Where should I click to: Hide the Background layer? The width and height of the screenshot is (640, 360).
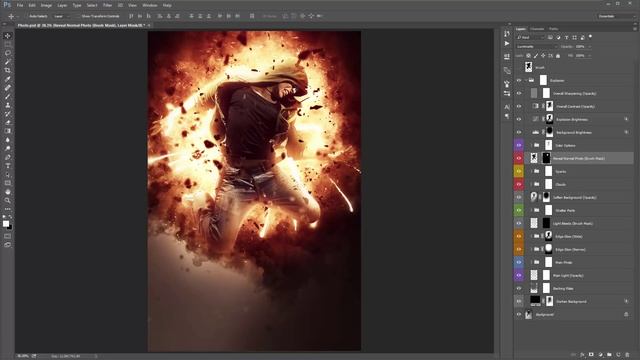tap(519, 315)
